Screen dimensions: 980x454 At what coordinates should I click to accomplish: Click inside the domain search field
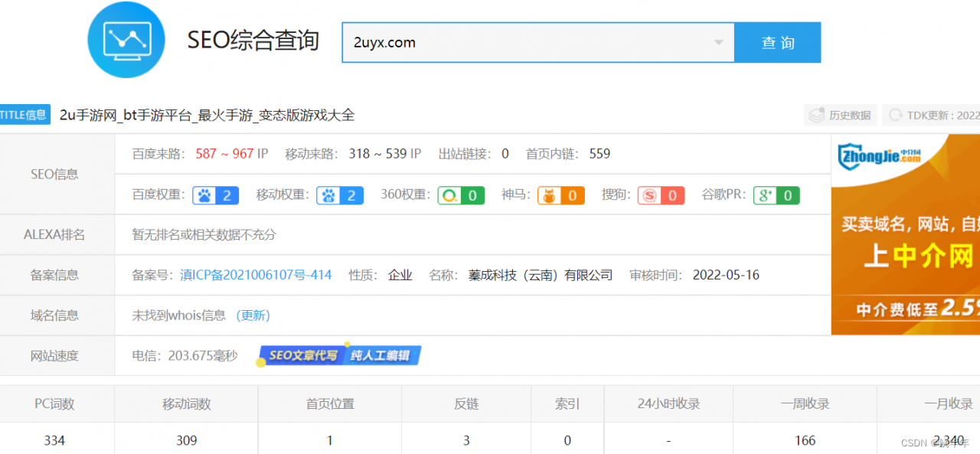click(498, 42)
